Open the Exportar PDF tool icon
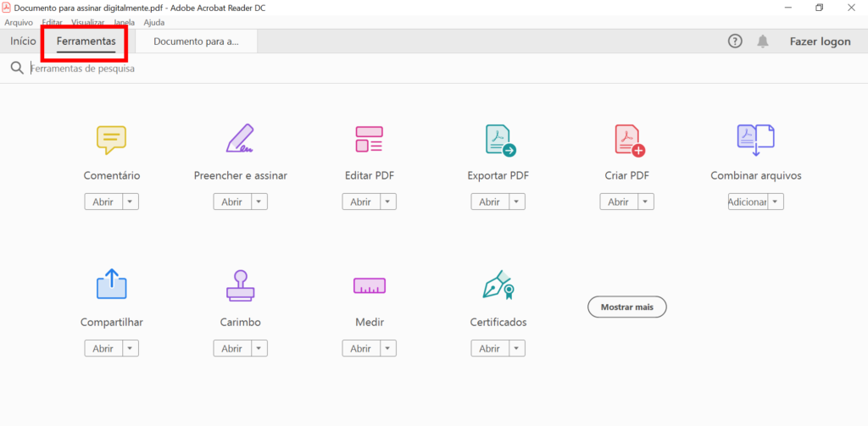868x426 pixels. point(499,139)
